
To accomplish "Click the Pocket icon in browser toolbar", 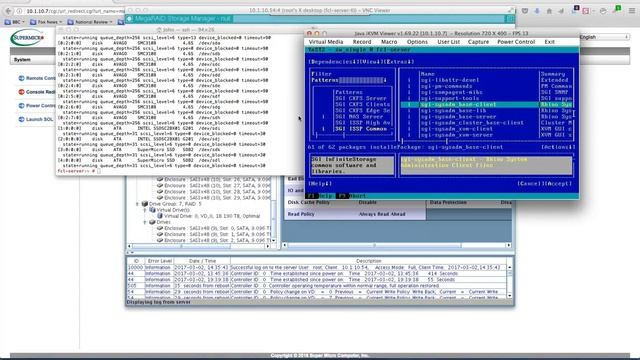I will tap(525, 11).
